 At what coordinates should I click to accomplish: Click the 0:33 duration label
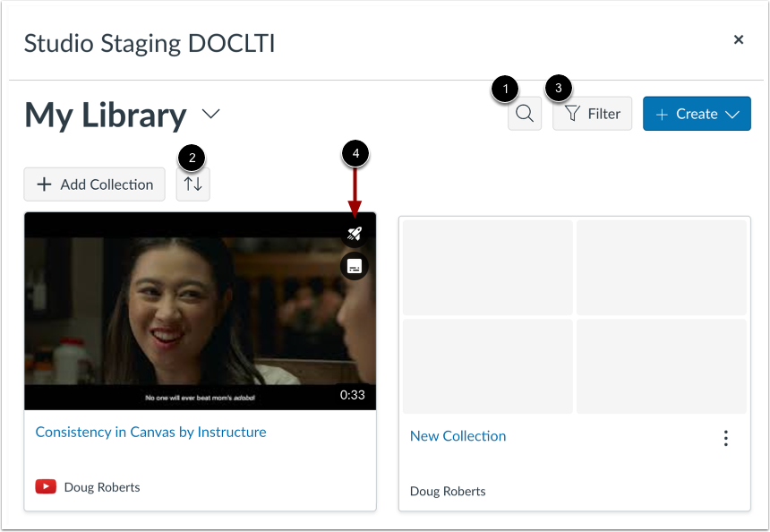pos(353,395)
